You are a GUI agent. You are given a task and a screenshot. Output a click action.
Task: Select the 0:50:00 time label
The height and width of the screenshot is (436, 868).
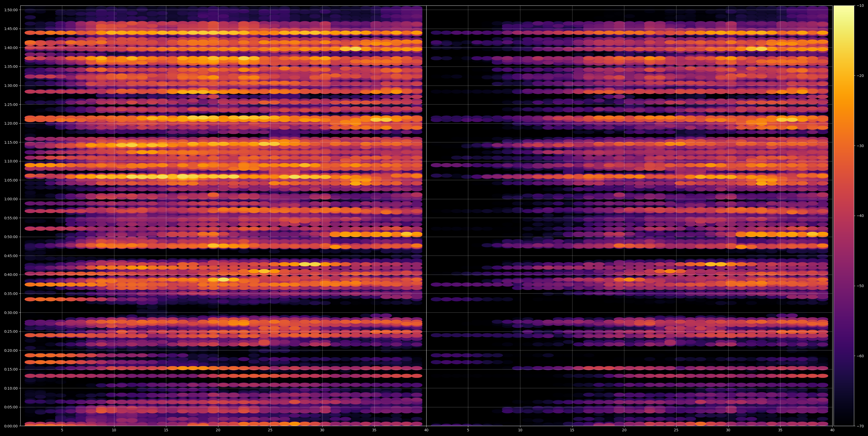[x=11, y=237]
